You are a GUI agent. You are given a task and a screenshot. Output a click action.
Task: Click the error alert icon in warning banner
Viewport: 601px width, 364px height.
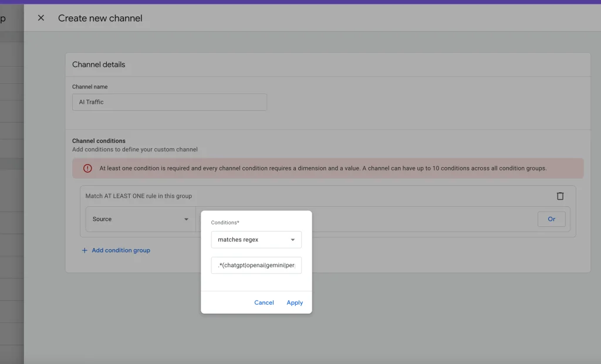coord(88,168)
